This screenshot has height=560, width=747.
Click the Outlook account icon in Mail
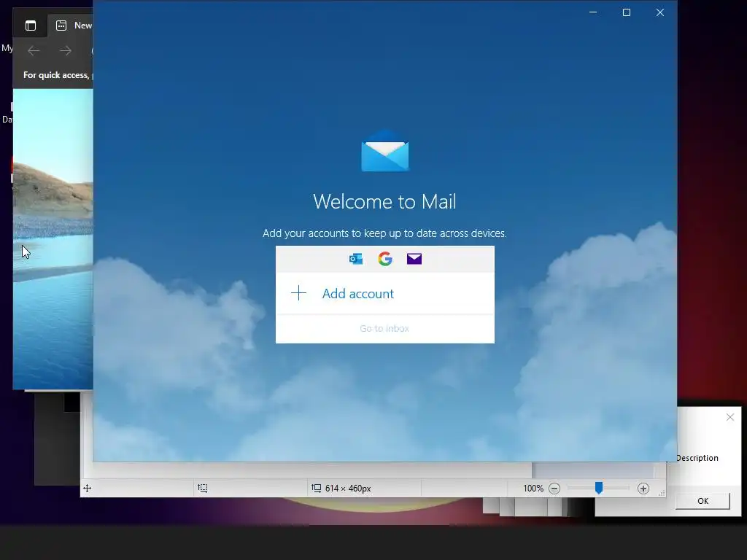[356, 259]
